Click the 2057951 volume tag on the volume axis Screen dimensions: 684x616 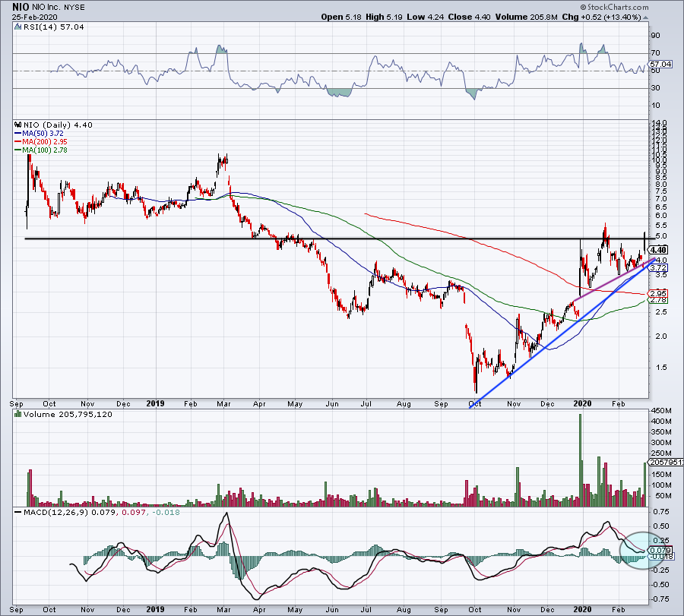pyautogui.click(x=666, y=462)
